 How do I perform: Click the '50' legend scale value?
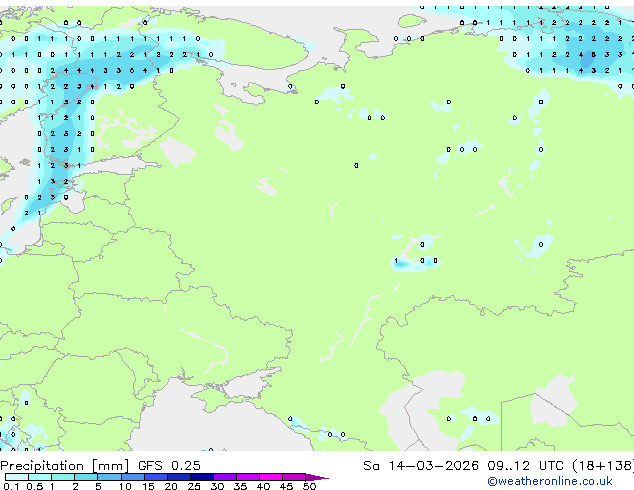309,486
